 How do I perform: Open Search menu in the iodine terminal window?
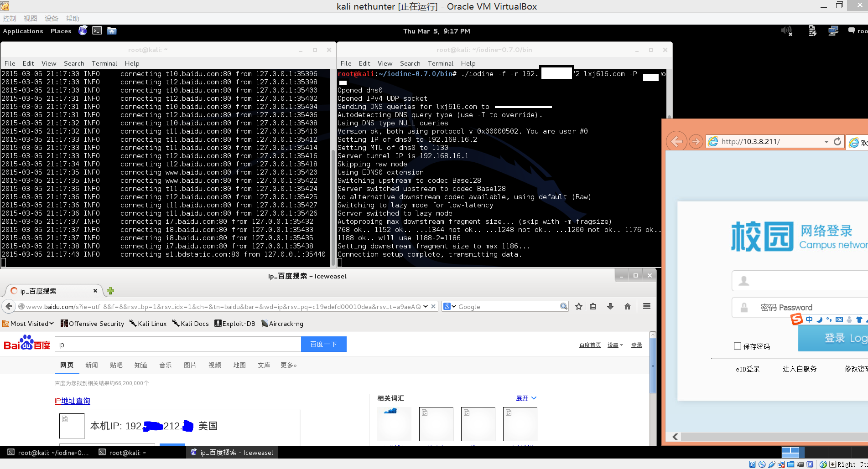[410, 63]
